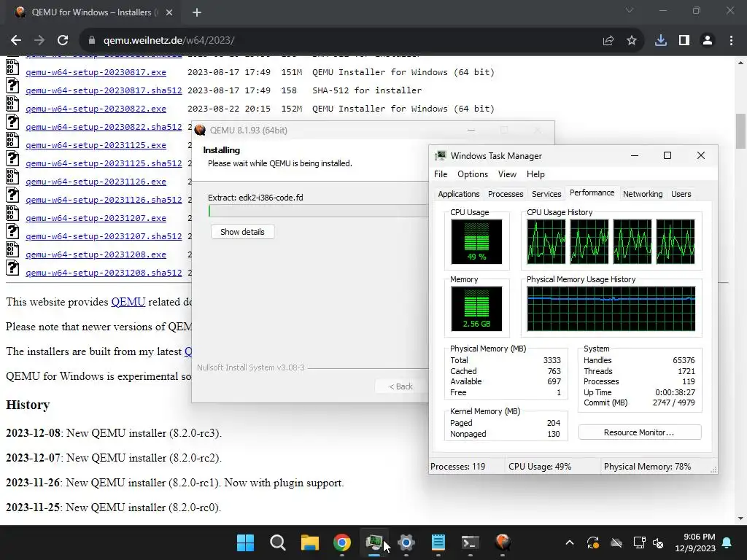Click the muted volume tray icon
This screenshot has height=560, width=747.
(659, 542)
